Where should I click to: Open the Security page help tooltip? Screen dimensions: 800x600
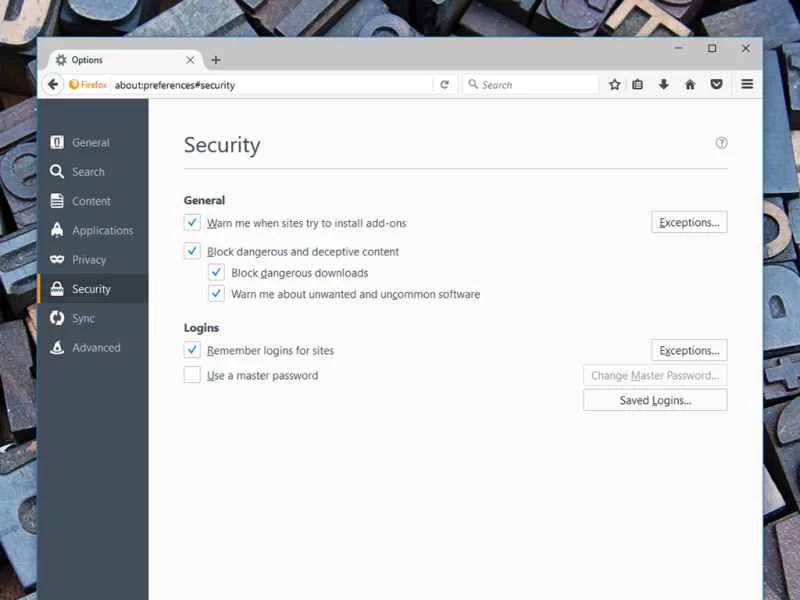[722, 143]
